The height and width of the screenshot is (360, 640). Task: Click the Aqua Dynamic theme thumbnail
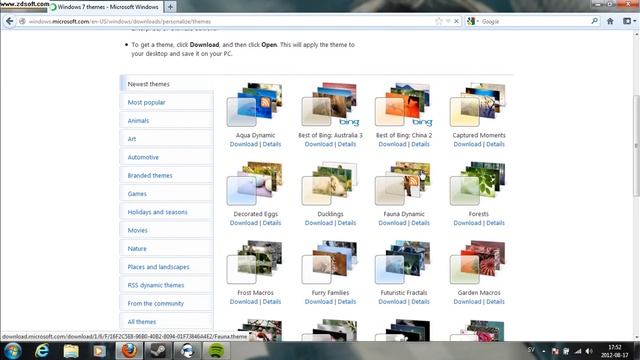pyautogui.click(x=255, y=105)
